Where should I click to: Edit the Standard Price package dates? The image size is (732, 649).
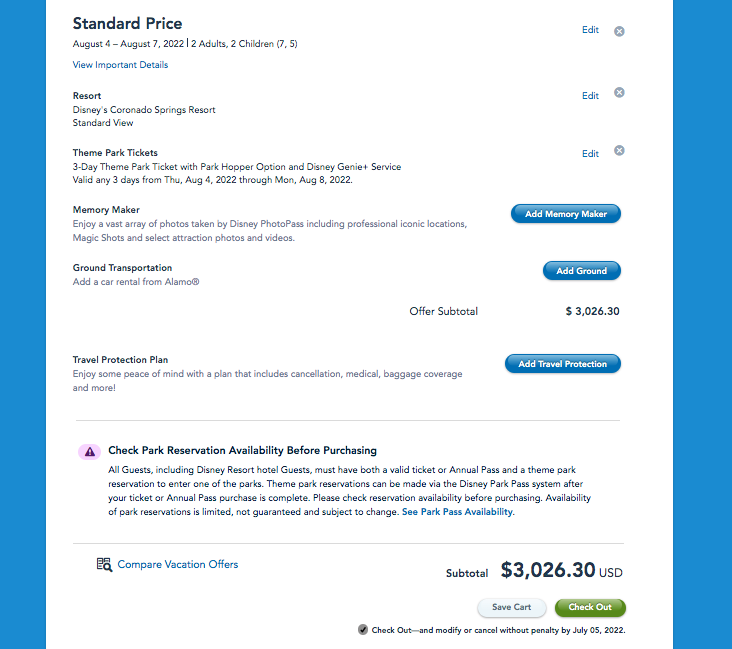point(590,30)
